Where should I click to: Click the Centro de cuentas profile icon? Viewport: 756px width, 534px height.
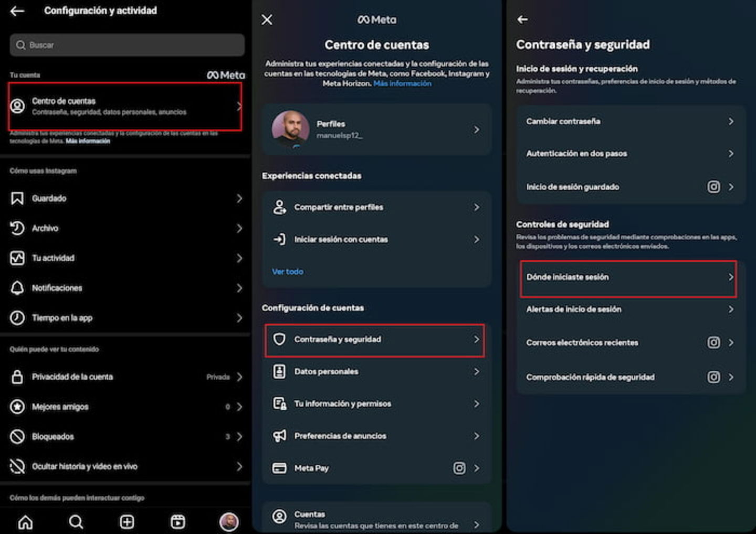(x=17, y=106)
